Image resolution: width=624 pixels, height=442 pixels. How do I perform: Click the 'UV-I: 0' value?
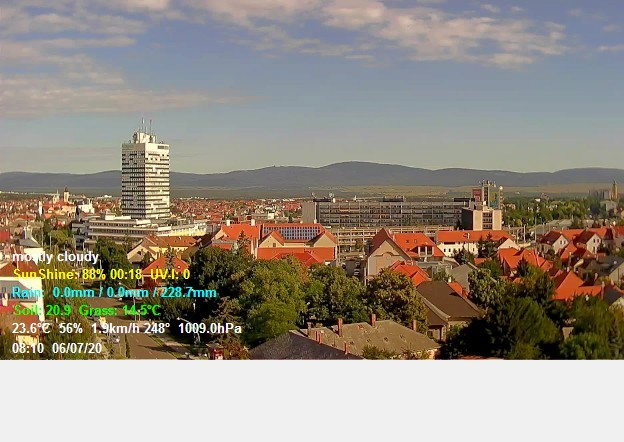pos(170,275)
